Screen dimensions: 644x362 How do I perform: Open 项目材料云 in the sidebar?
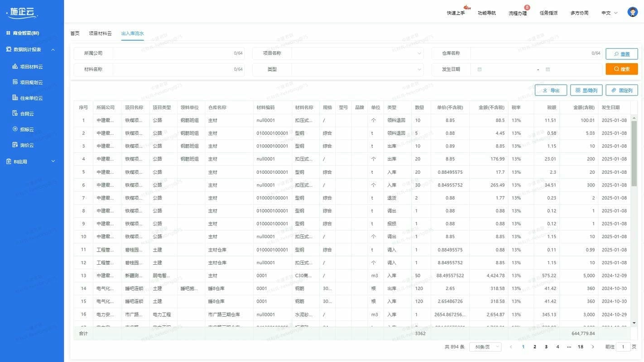point(32,67)
